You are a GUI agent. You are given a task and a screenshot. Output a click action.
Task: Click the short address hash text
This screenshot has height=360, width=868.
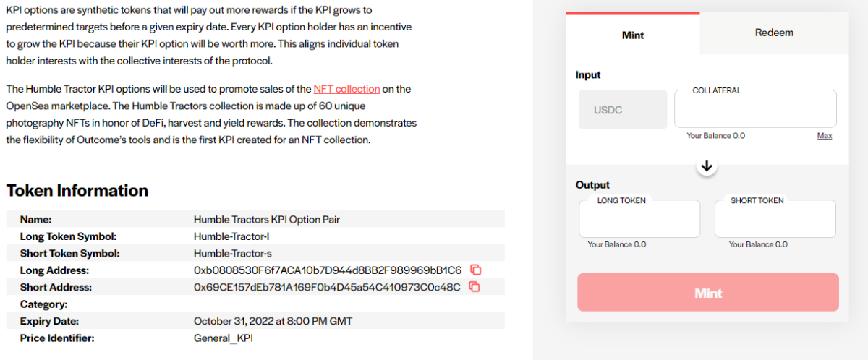coord(327,287)
